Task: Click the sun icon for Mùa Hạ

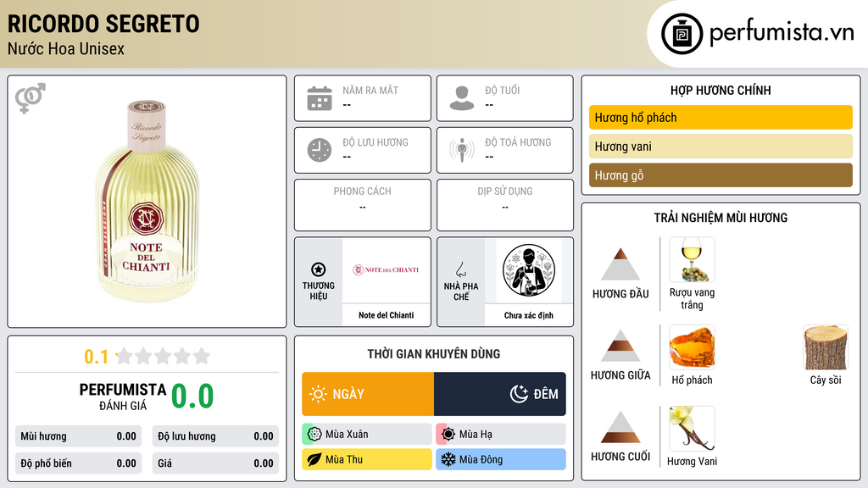Action: 448,435
